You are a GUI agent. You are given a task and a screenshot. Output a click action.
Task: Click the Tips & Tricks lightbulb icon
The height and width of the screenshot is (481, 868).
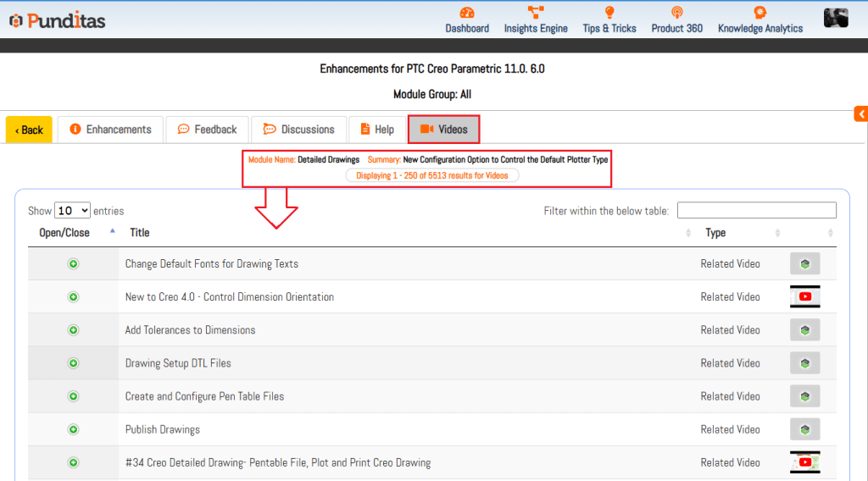(609, 13)
